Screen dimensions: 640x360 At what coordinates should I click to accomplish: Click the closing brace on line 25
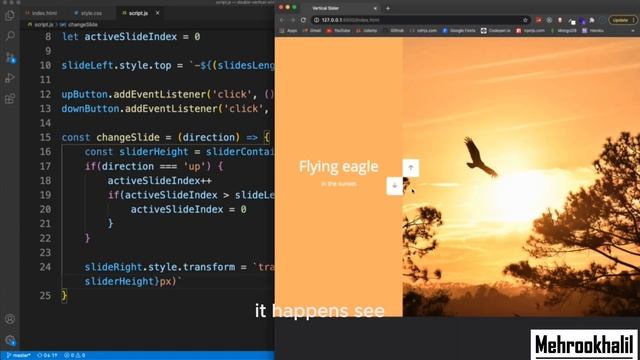click(64, 296)
